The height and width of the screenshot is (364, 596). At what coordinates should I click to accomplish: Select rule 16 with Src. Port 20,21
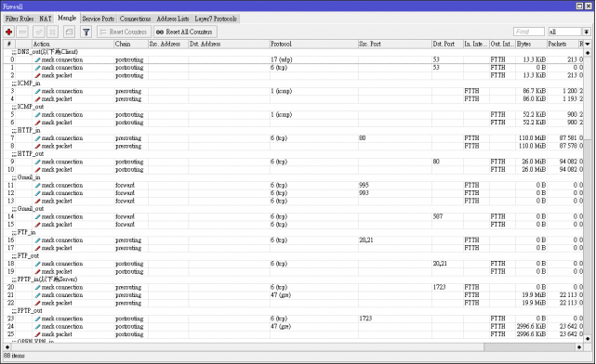click(293, 240)
